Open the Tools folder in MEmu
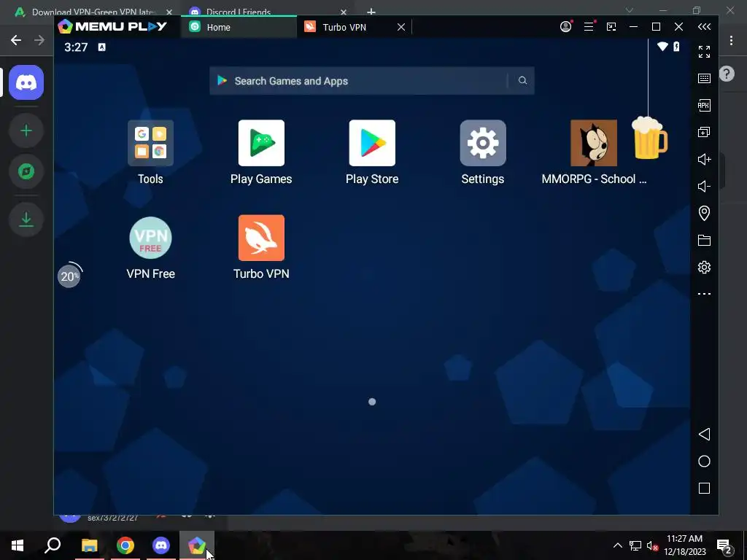The image size is (747, 560). tap(150, 143)
